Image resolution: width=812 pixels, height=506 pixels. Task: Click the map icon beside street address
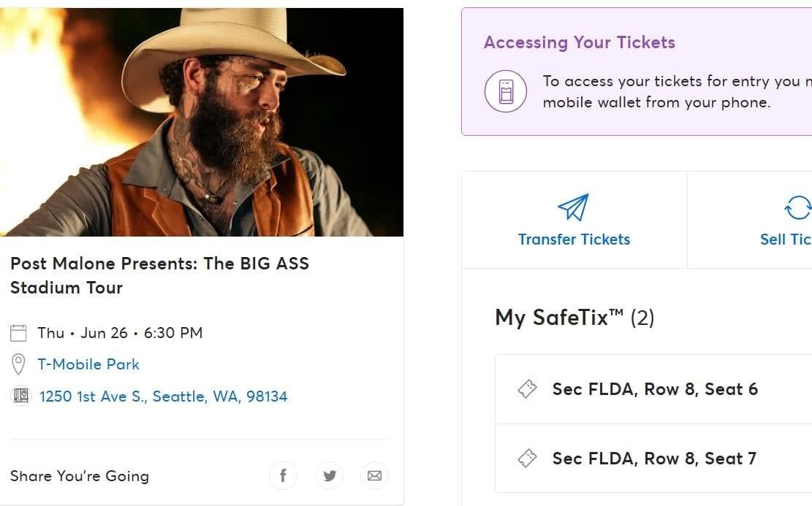tap(20, 396)
